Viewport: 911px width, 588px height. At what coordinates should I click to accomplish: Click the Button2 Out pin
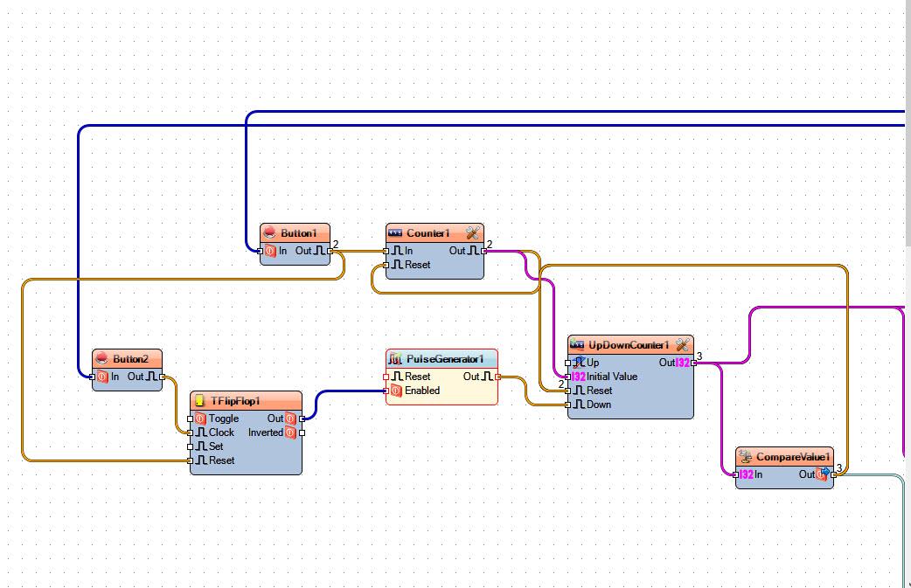pos(162,377)
